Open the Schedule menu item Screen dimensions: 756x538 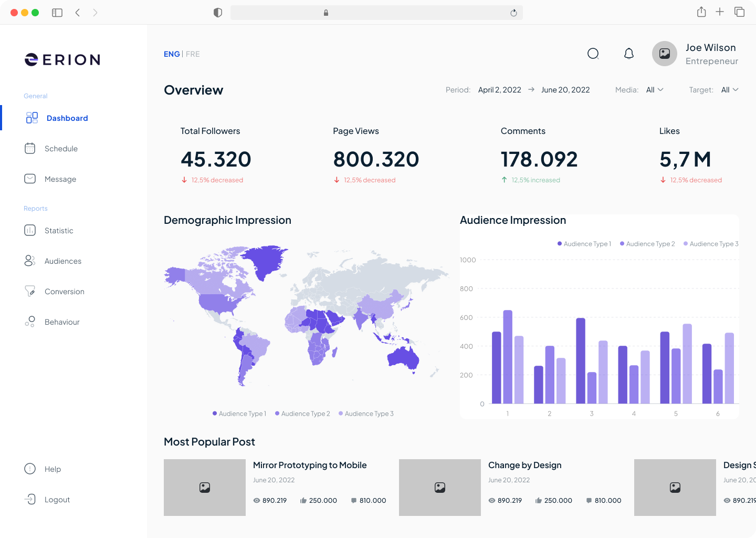tap(61, 149)
